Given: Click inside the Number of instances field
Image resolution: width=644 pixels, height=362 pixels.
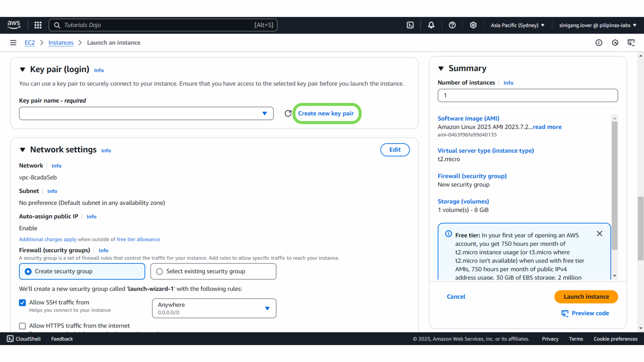Looking at the screenshot, I should [528, 96].
